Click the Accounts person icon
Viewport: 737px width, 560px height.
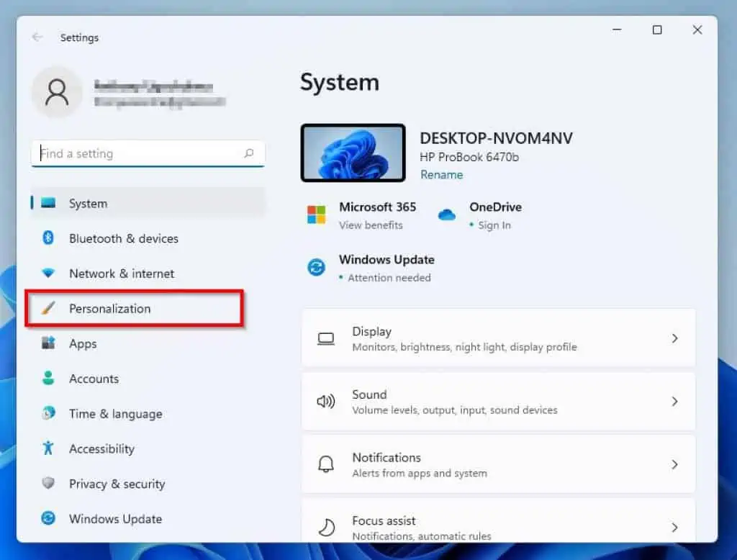(48, 379)
